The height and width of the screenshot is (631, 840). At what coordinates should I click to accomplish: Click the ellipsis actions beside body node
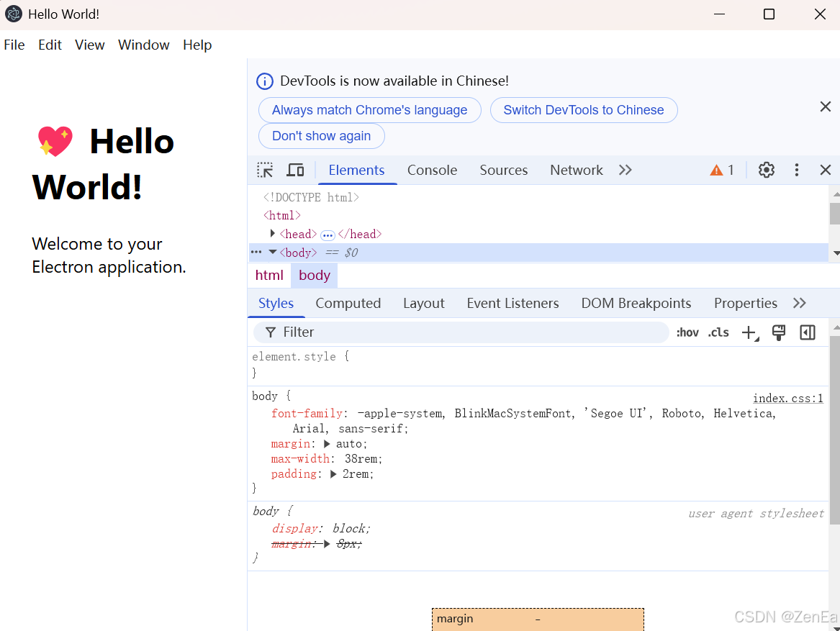pyautogui.click(x=256, y=252)
